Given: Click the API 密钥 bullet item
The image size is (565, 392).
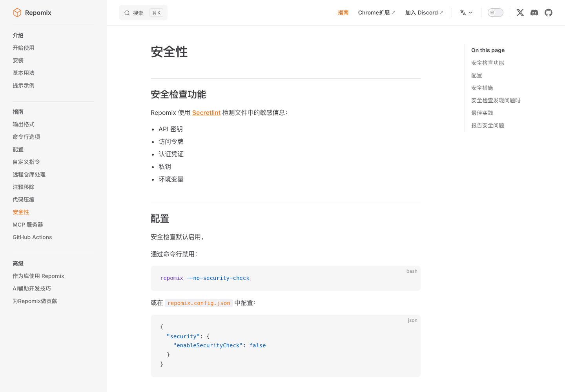Looking at the screenshot, I should [x=171, y=129].
